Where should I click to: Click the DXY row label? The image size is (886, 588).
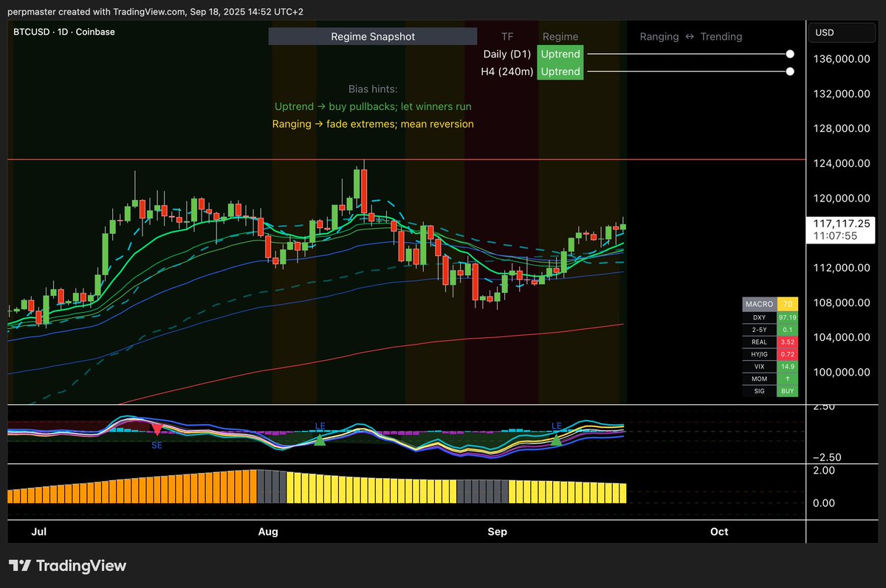(759, 317)
